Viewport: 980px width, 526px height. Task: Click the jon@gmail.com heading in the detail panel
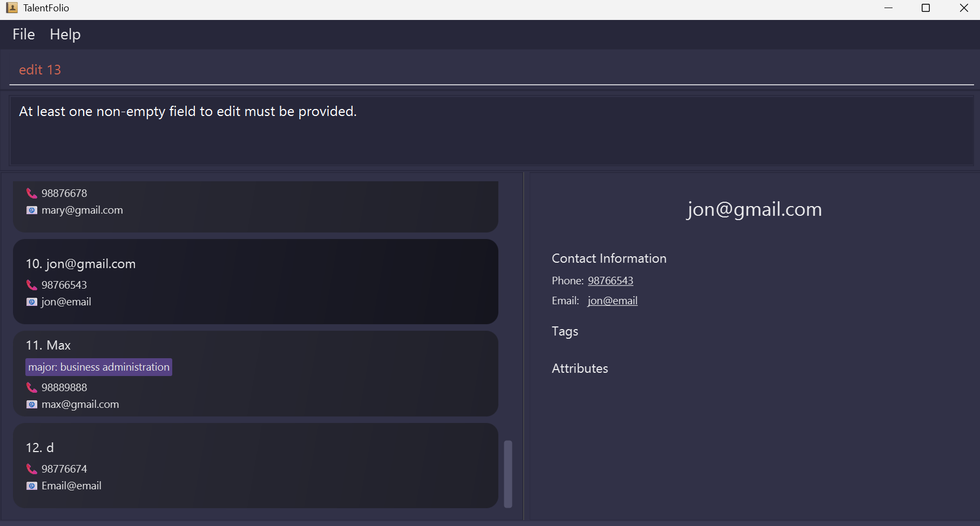[x=754, y=209]
